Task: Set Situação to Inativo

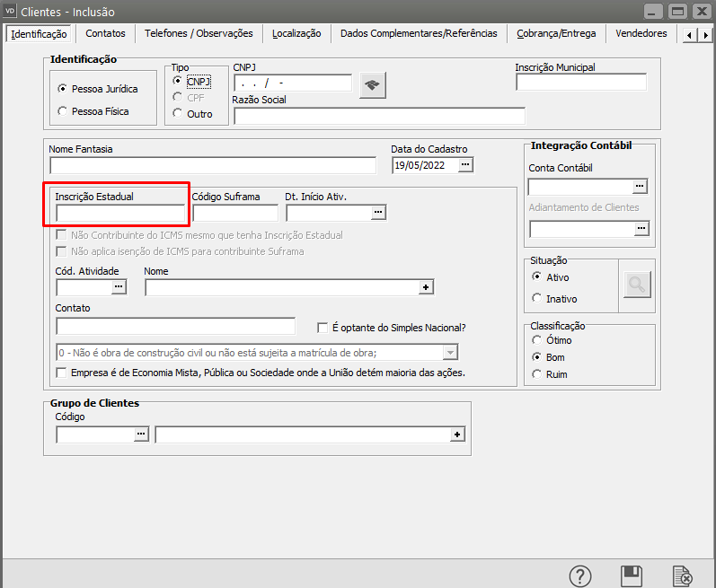Action: [x=537, y=299]
